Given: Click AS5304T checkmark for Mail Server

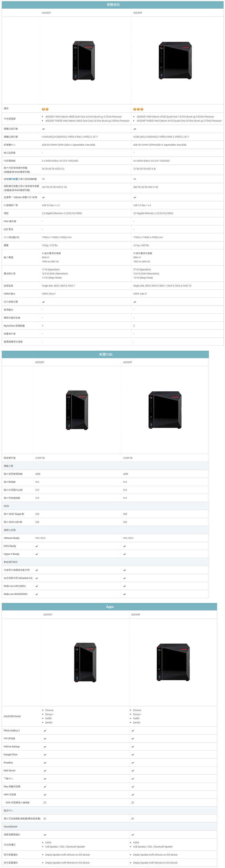Looking at the screenshot, I should click(132, 771).
